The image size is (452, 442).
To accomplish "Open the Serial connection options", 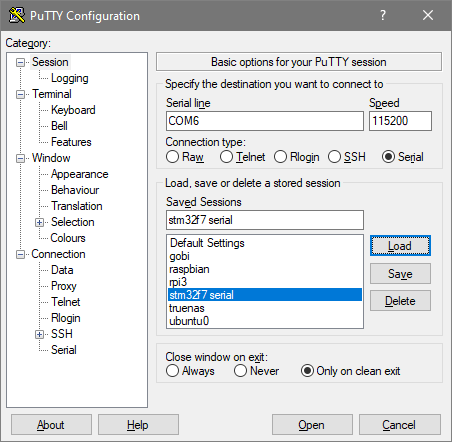I will coord(64,350).
